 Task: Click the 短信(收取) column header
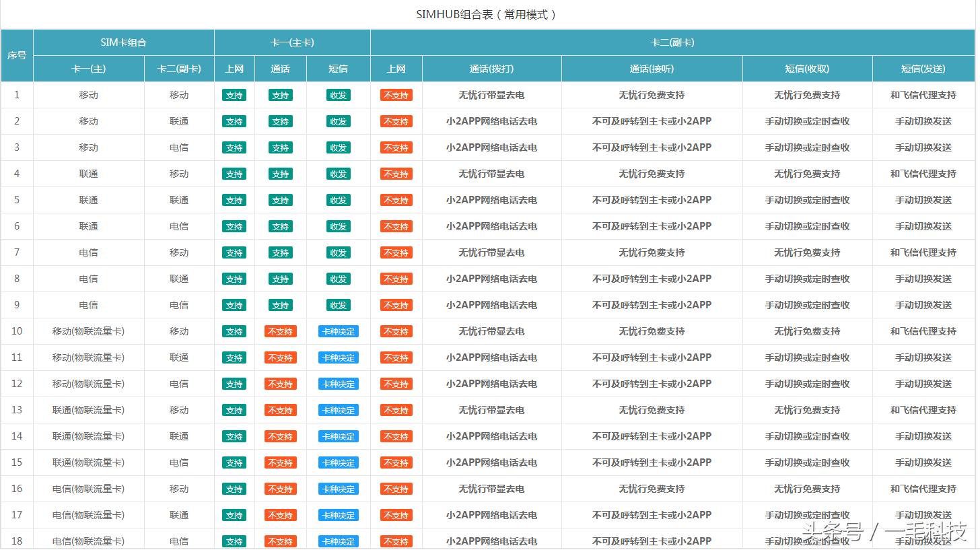[807, 69]
